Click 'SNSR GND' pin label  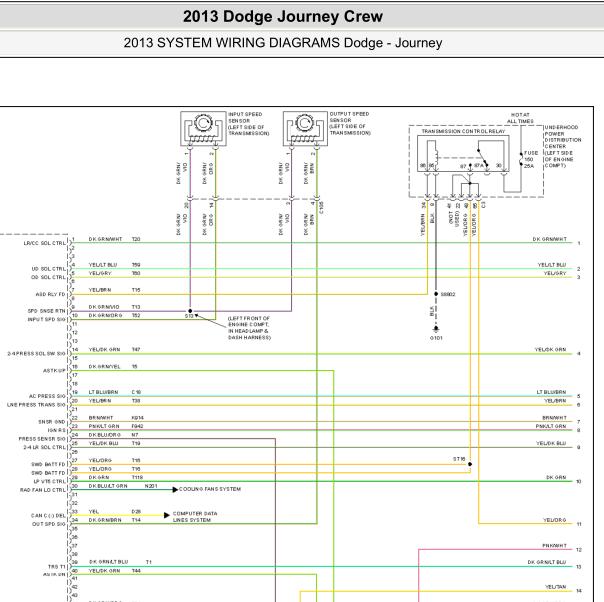click(52, 422)
